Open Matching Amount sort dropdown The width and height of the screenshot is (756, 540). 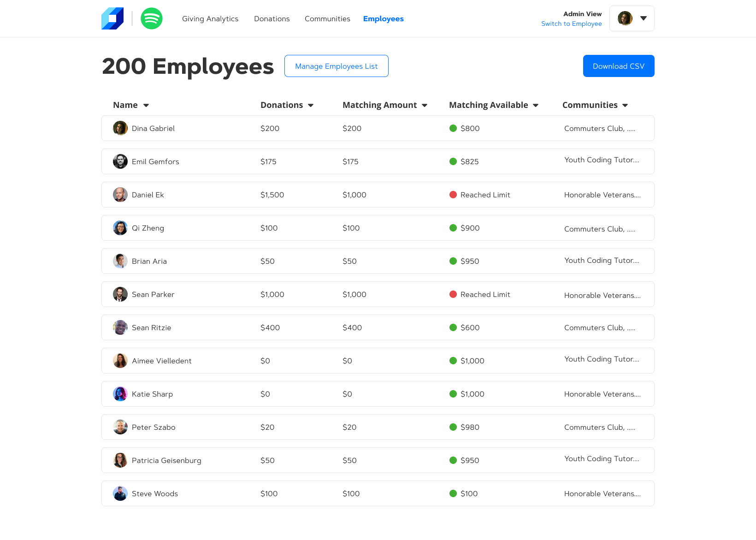coord(425,106)
